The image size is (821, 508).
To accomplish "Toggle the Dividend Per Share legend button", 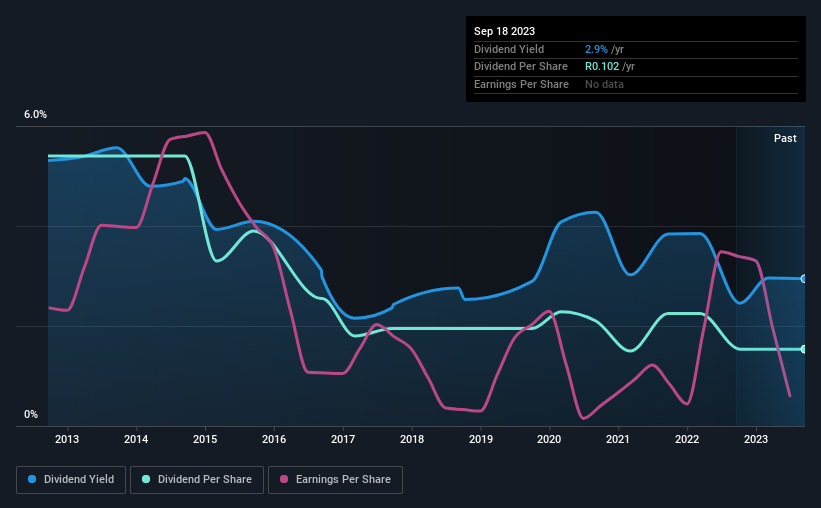I will [x=197, y=480].
